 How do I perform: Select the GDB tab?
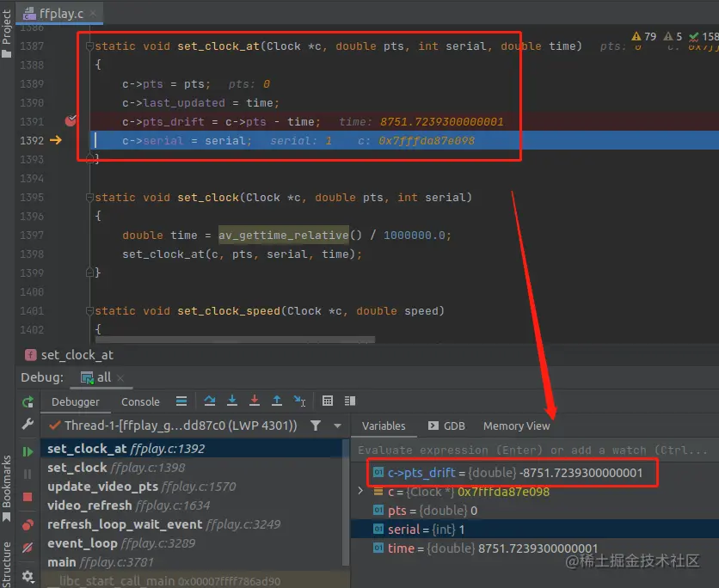446,426
